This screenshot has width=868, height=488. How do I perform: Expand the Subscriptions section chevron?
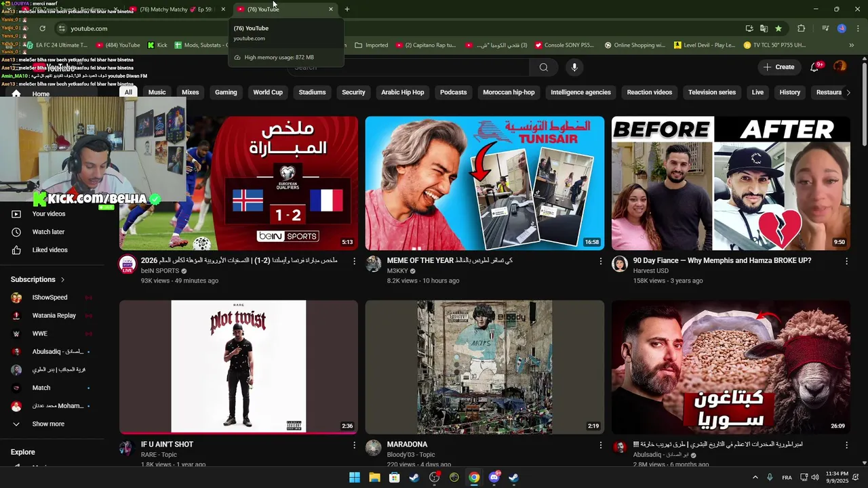[63, 279]
